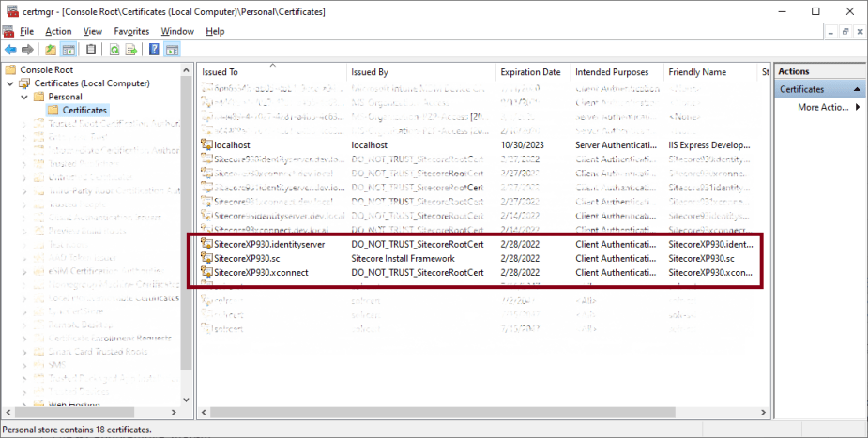The width and height of the screenshot is (868, 438).
Task: Click the Export List toolbar icon
Action: pyautogui.click(x=131, y=50)
